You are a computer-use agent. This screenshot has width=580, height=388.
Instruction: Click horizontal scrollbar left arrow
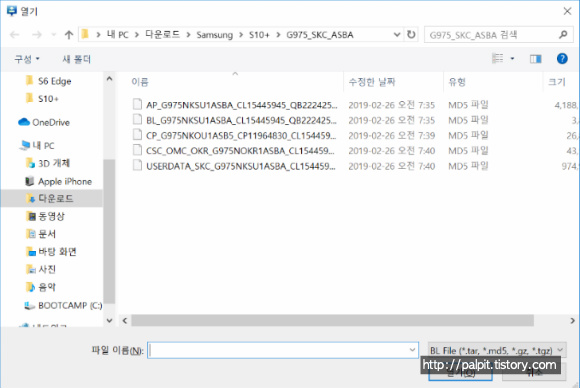[x=125, y=321]
